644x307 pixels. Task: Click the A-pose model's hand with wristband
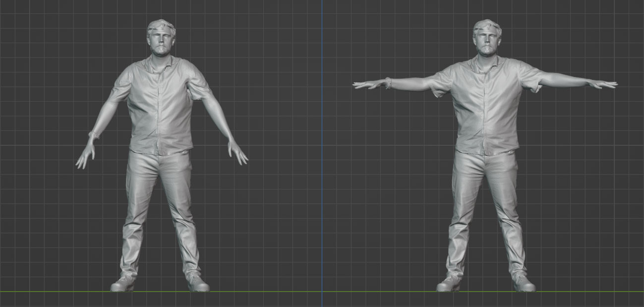(x=85, y=154)
